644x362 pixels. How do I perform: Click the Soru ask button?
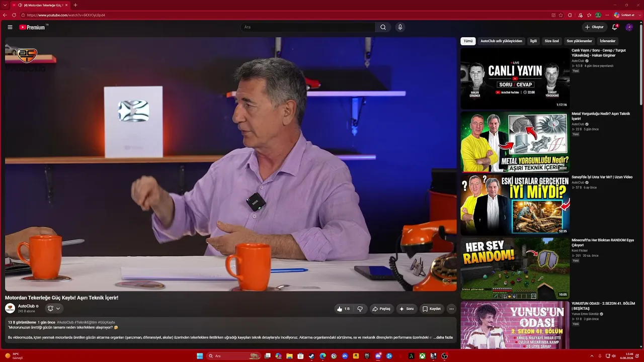coord(407,309)
